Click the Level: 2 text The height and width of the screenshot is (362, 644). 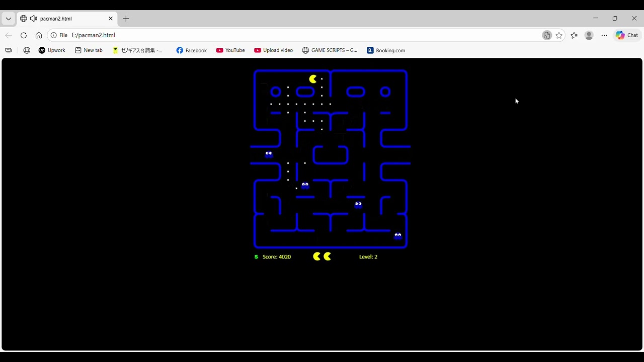[368, 257]
